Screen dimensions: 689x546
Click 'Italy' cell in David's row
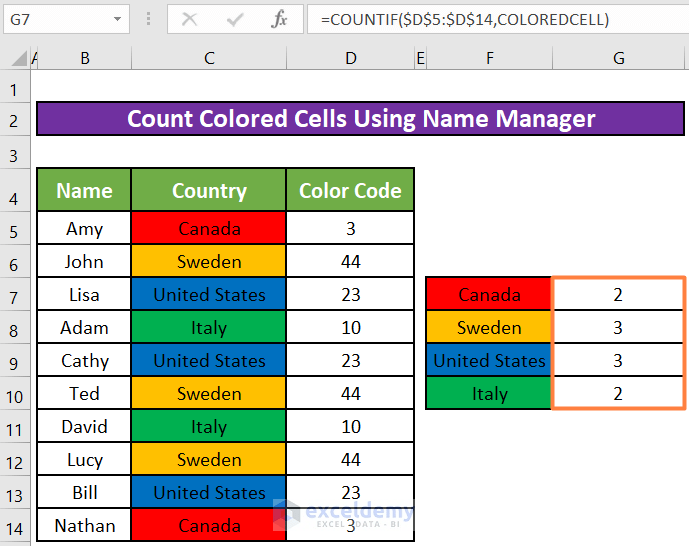209,426
